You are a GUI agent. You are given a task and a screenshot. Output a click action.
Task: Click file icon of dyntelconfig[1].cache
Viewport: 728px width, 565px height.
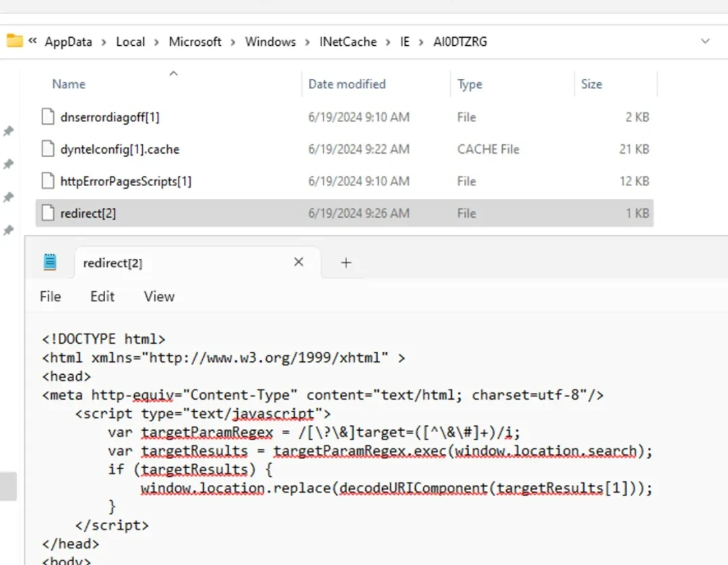48,148
